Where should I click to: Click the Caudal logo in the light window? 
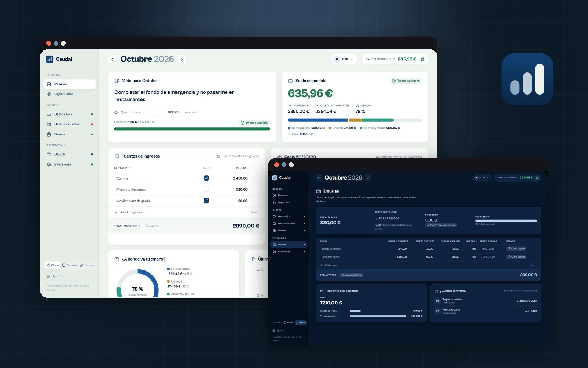50,59
